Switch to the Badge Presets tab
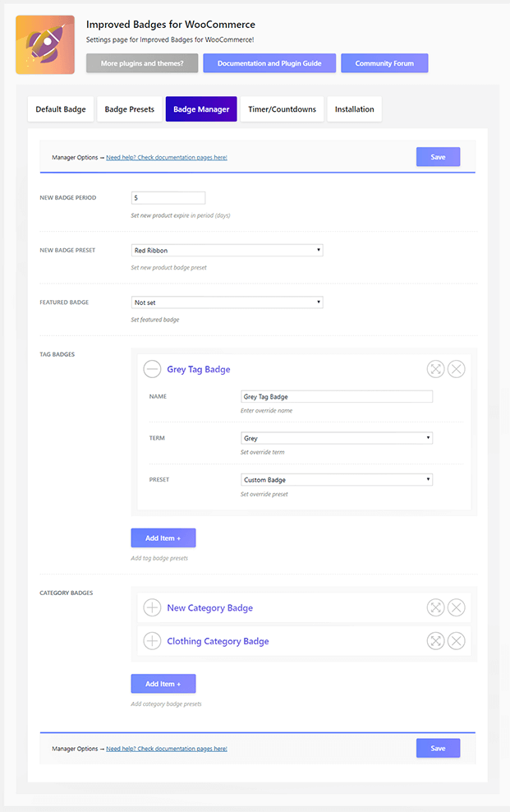Image resolution: width=510 pixels, height=812 pixels. 130,109
